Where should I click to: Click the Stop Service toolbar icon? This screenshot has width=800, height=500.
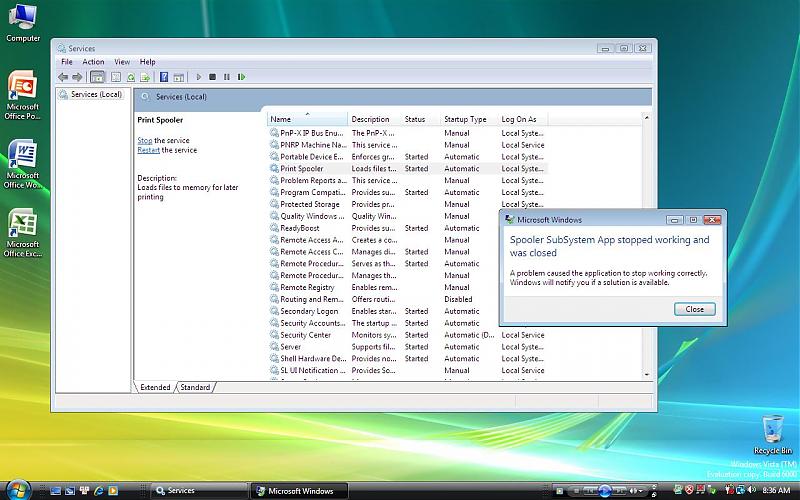(x=212, y=77)
